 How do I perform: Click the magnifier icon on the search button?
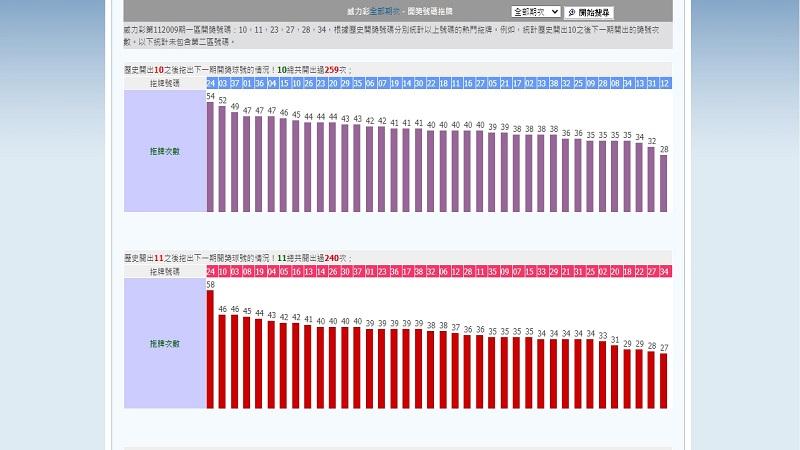point(571,12)
